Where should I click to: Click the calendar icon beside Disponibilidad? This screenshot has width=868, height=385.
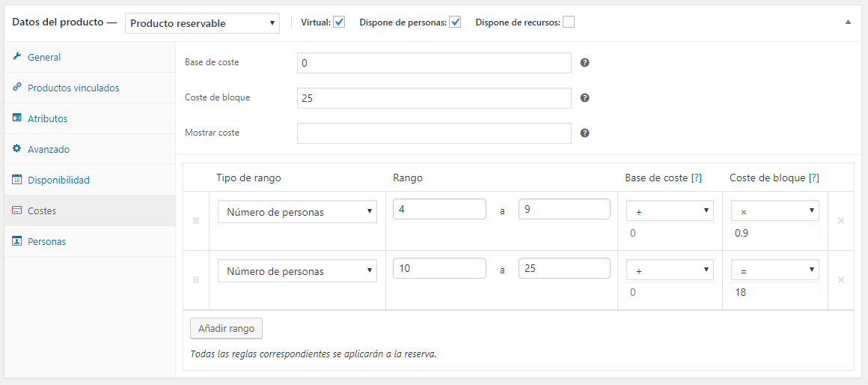click(x=16, y=180)
